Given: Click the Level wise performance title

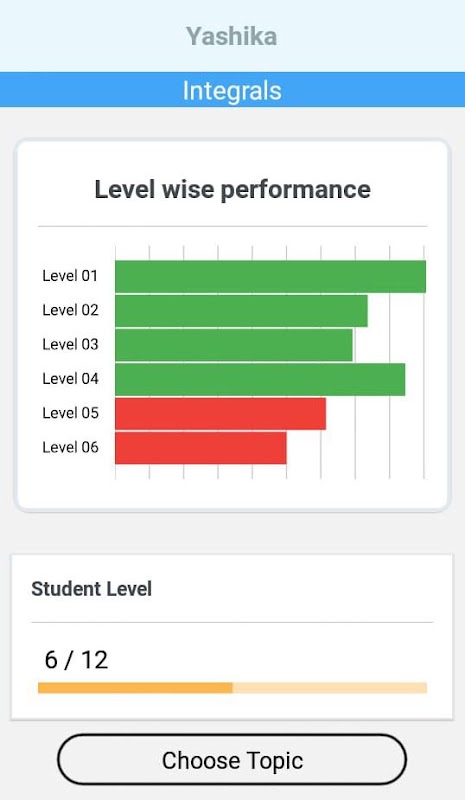Looking at the screenshot, I should coord(232,190).
